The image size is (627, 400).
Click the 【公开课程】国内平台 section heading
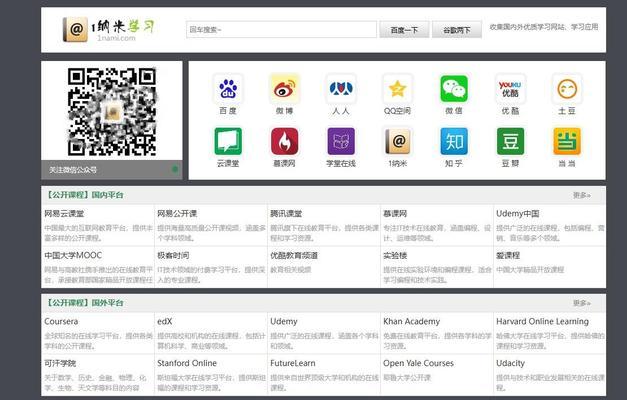[84, 195]
